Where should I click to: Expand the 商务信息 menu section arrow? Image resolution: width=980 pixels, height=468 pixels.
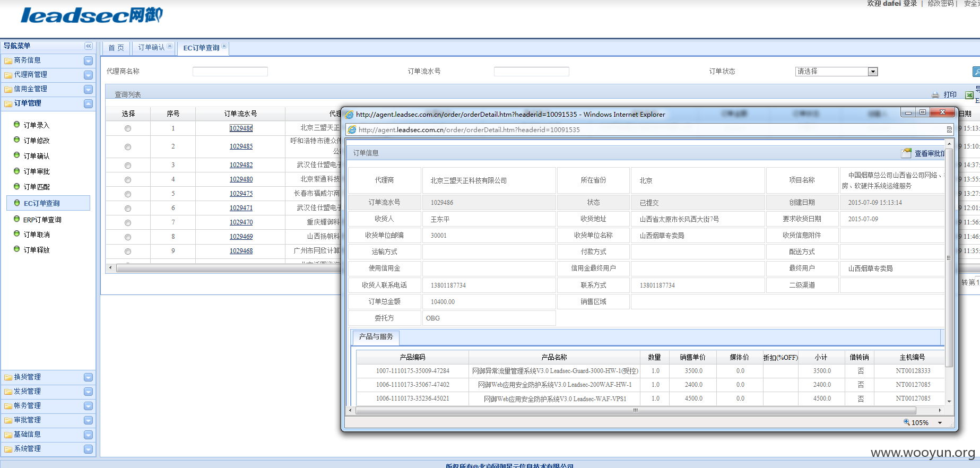coord(88,61)
